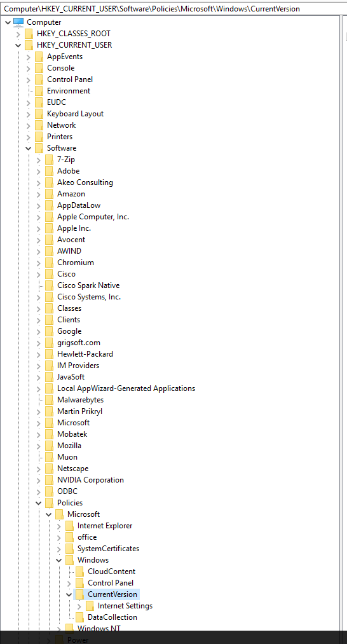Select the Environment key
Viewport: 347px width, 644px height.
pos(69,91)
